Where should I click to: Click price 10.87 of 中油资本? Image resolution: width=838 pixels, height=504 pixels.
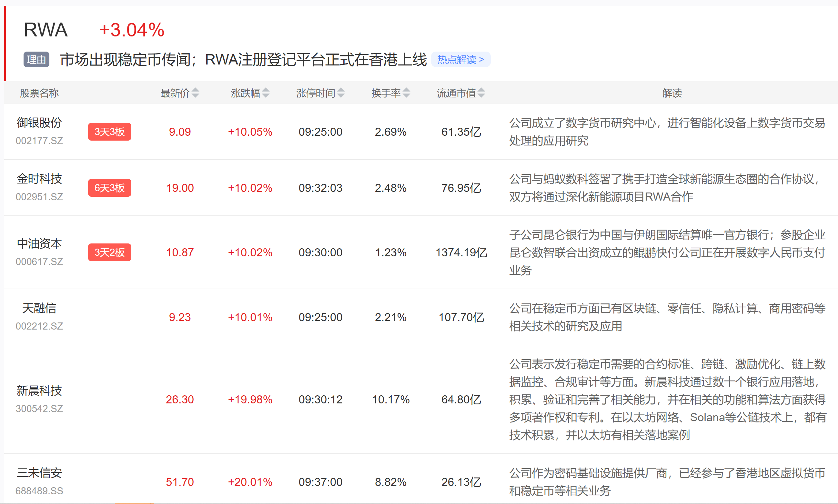pyautogui.click(x=180, y=252)
